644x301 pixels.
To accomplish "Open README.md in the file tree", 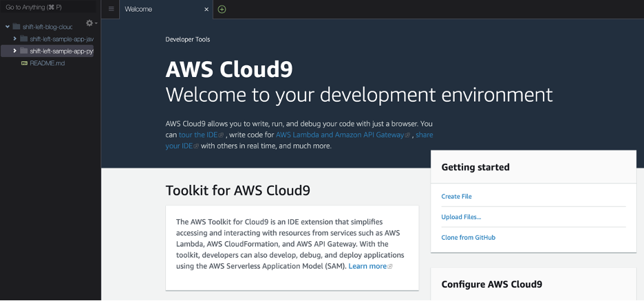I will 47,63.
